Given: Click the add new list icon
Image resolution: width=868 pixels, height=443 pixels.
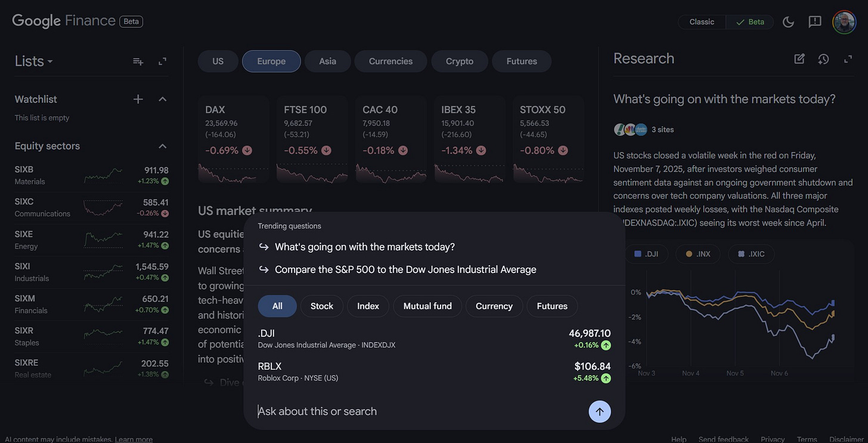Looking at the screenshot, I should (x=138, y=61).
